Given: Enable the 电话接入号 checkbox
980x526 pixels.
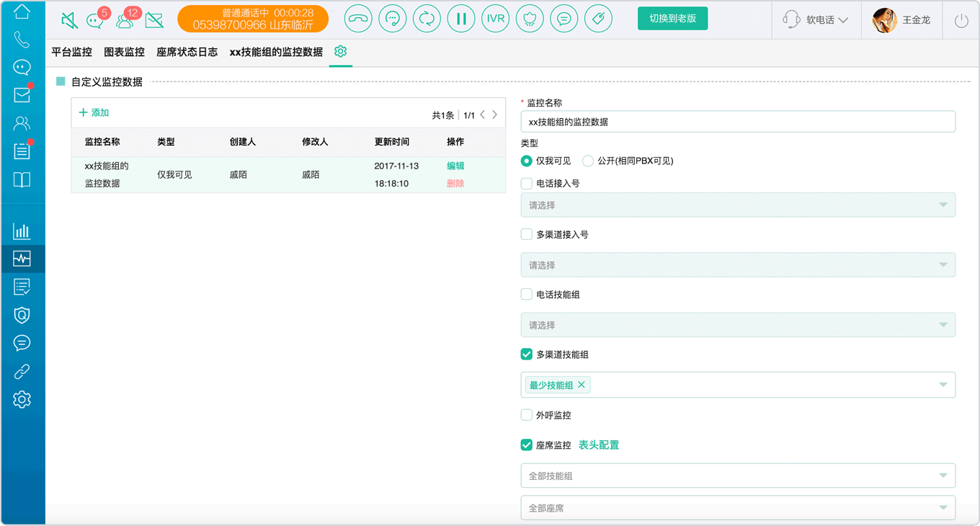Looking at the screenshot, I should click(527, 184).
